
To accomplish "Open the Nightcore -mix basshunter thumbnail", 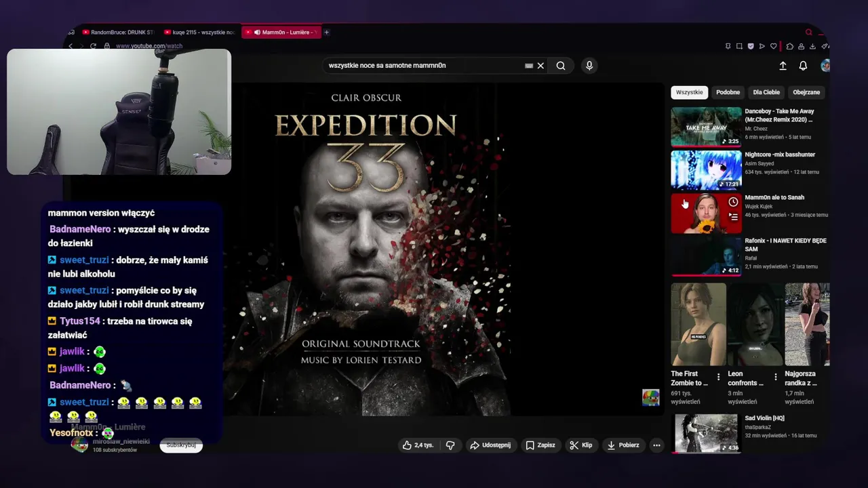I will coord(706,170).
